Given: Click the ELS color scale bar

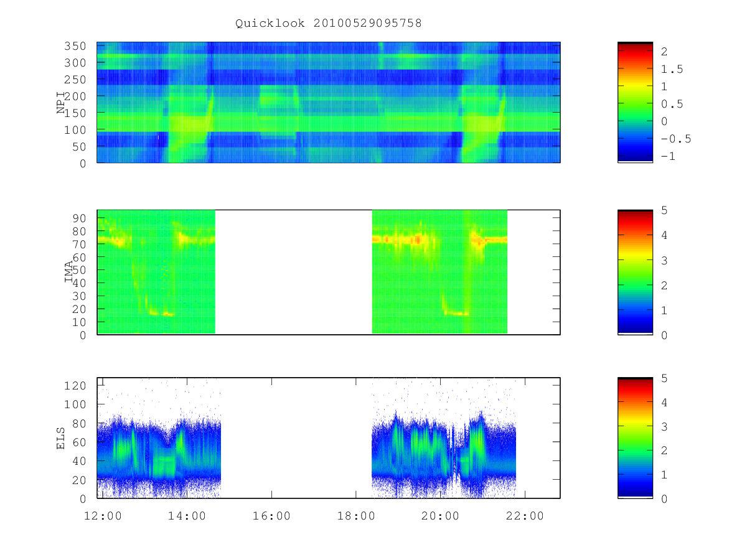Looking at the screenshot, I should [x=635, y=437].
